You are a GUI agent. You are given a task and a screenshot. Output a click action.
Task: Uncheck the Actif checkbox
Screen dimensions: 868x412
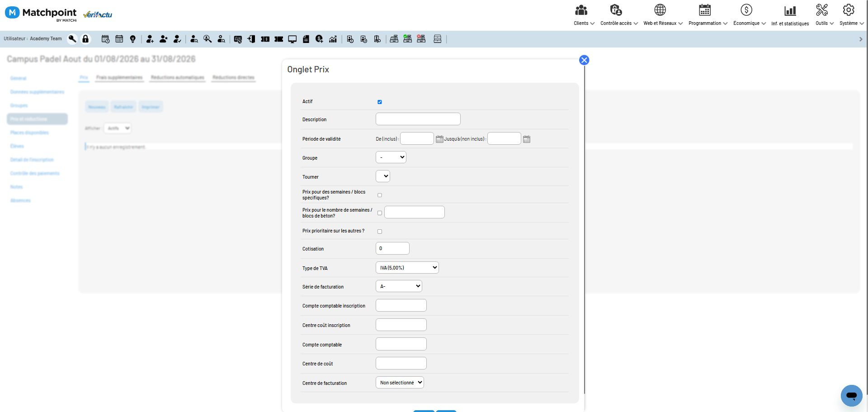point(380,102)
